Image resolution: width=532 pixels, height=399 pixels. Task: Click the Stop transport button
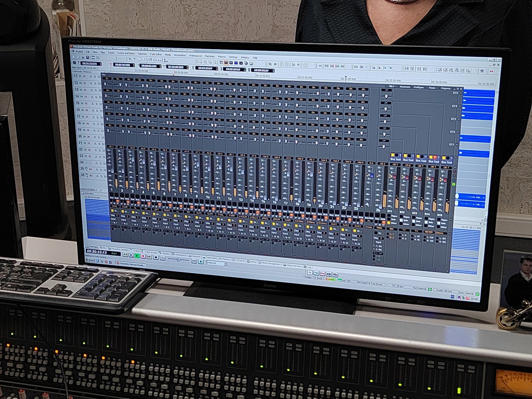point(156,257)
